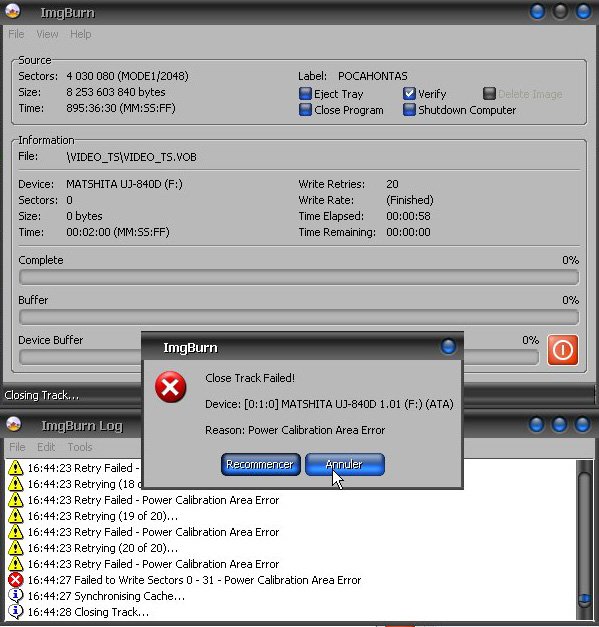The height and width of the screenshot is (627, 599).
Task: Click the Annuler button
Action: click(x=345, y=464)
